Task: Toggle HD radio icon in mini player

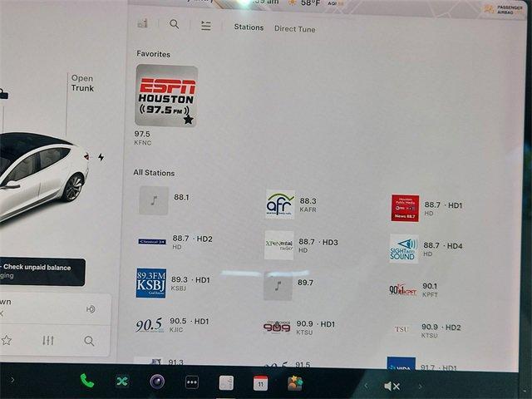Action: (x=91, y=309)
